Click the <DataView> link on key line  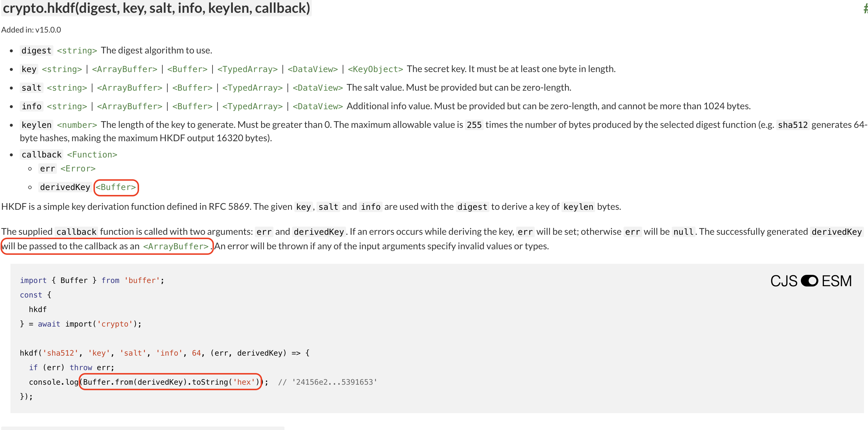[x=313, y=69]
